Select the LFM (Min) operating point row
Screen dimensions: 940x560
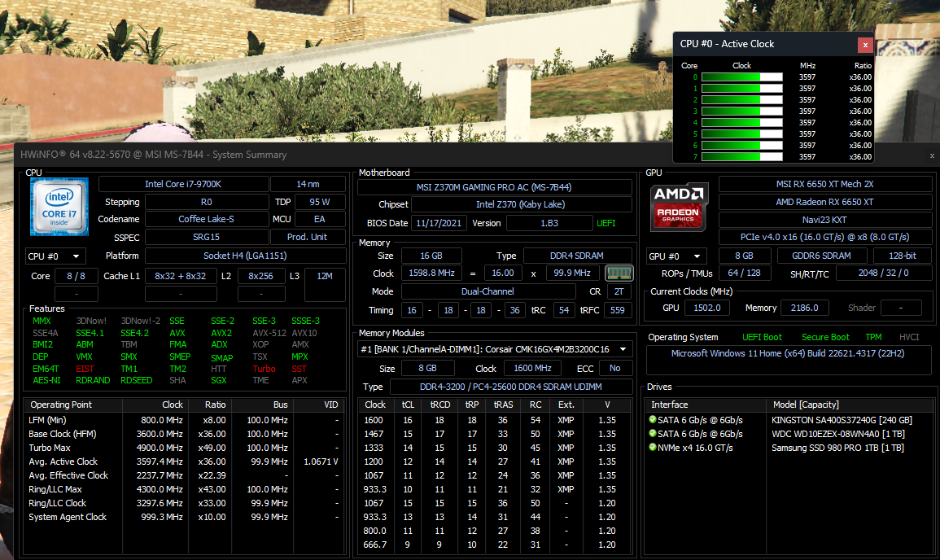pos(183,420)
